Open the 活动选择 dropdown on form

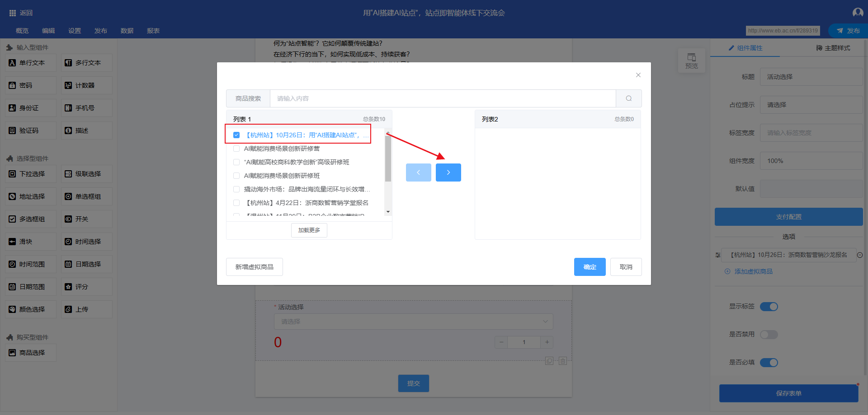(x=413, y=322)
